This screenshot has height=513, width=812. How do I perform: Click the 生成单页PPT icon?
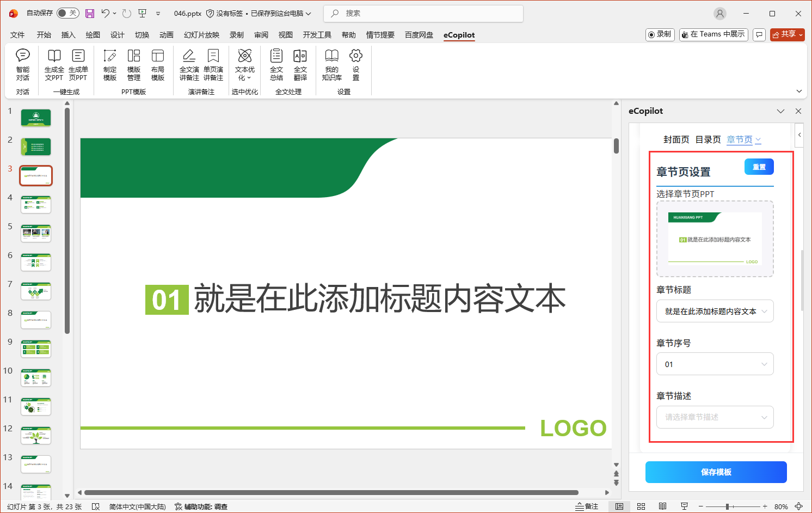tap(78, 64)
